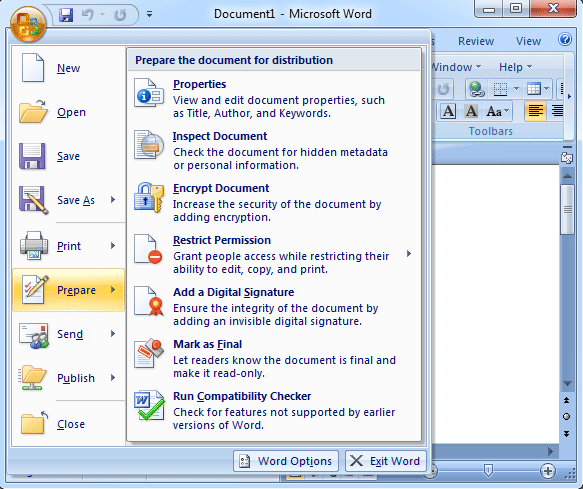Click the toolbar overflow arrow at right edge
Viewport: 583px width, 489px height.
point(569,96)
